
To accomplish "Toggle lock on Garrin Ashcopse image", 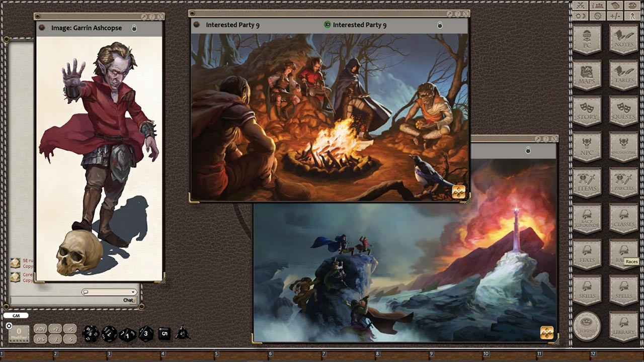I will pos(134,28).
